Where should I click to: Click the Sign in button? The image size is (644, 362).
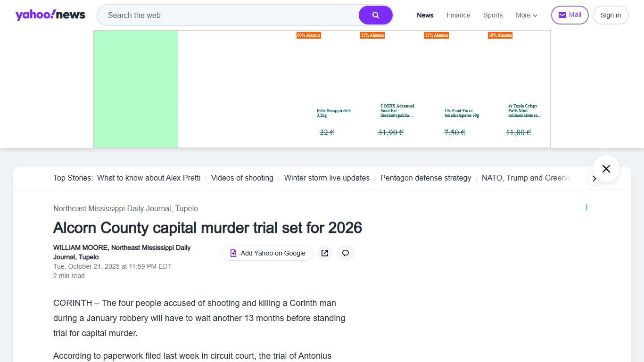611,15
